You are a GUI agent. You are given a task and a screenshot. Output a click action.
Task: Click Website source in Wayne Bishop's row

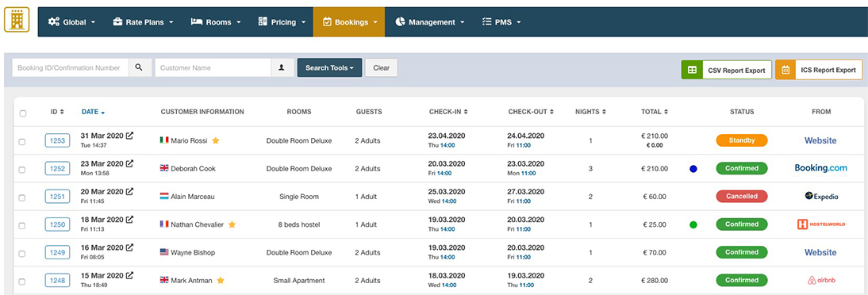[820, 252]
